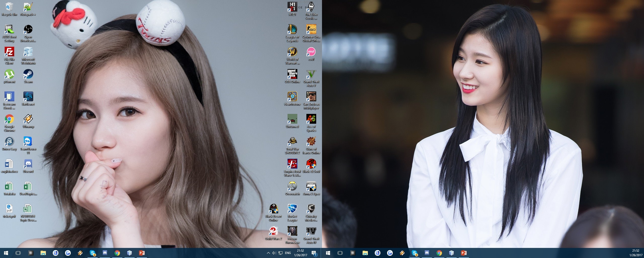644x258 pixels.
Task: Launch the osu! game shortcut
Action: coord(311,54)
